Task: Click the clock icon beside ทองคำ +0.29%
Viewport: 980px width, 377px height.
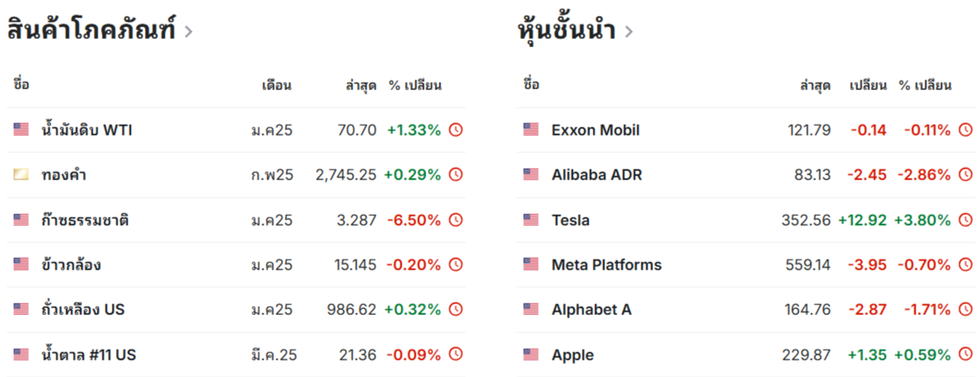Action: 456,174
